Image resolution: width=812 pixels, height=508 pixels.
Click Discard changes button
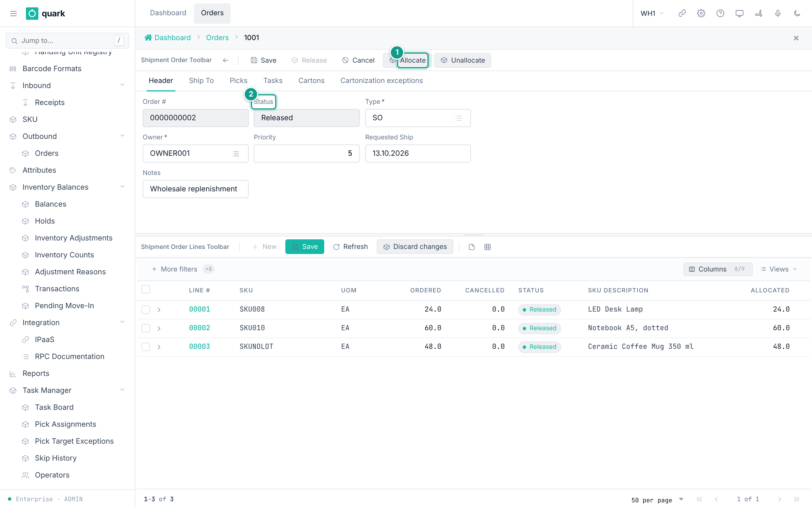[415, 247]
